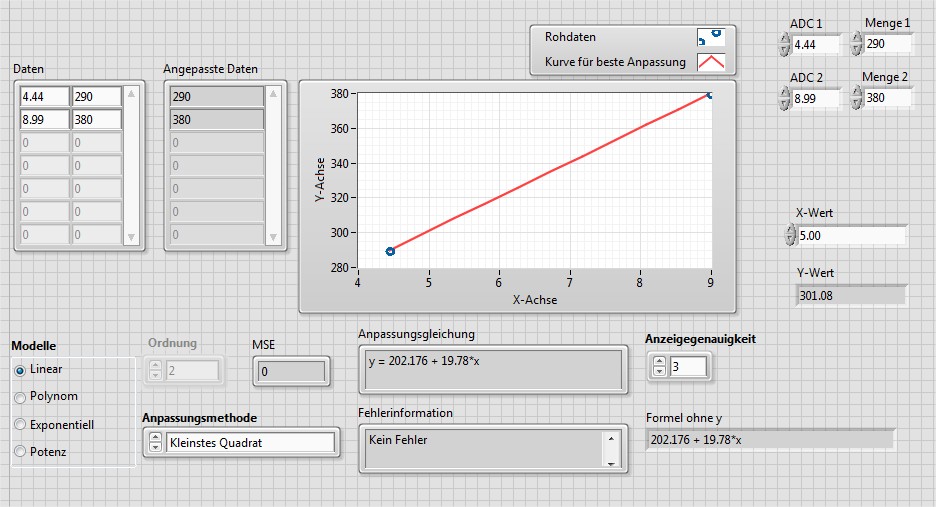Click the ADC 1 value field 4.44
This screenshot has height=507, width=936.
pos(815,45)
